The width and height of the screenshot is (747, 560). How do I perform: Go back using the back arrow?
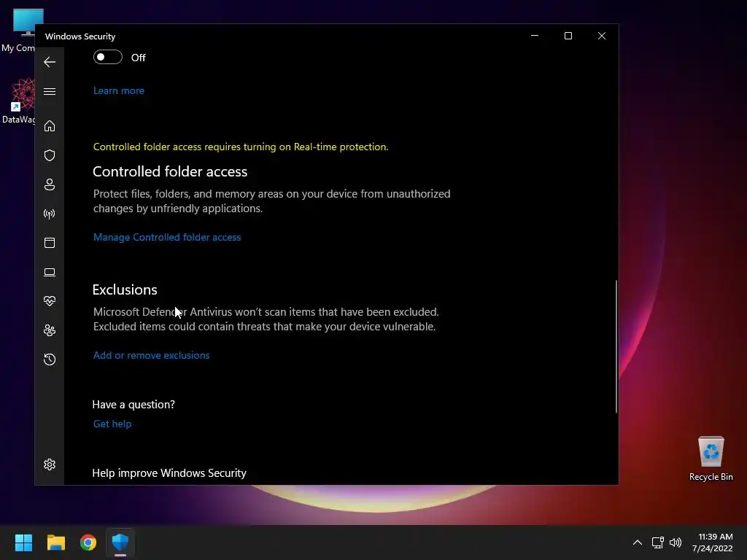click(x=50, y=62)
